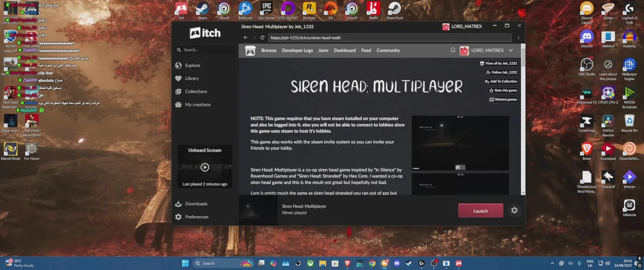Click the itch page vertical scrollbar
Image resolution: width=644 pixels, height=270 pixels.
point(523,119)
